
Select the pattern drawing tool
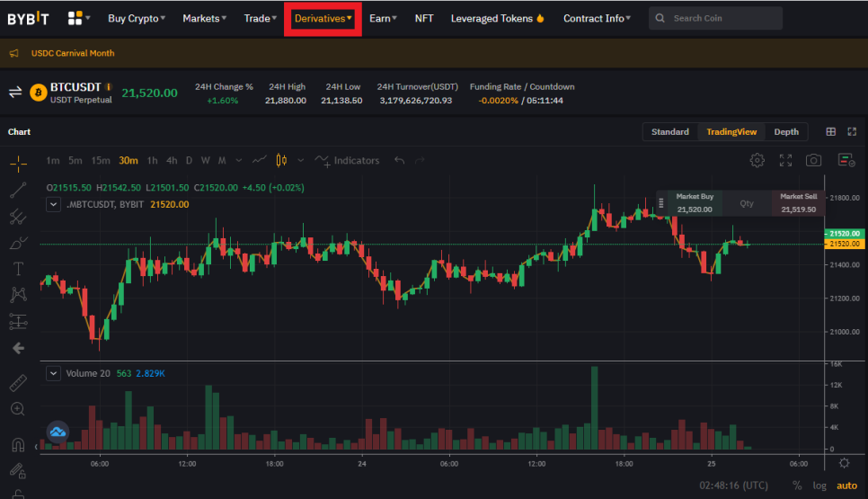click(18, 295)
